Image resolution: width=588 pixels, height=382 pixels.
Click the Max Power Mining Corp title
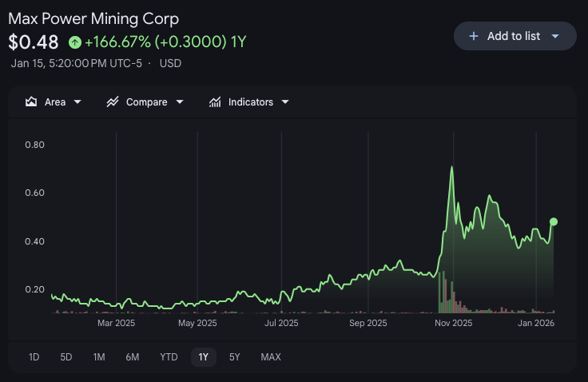pyautogui.click(x=93, y=18)
